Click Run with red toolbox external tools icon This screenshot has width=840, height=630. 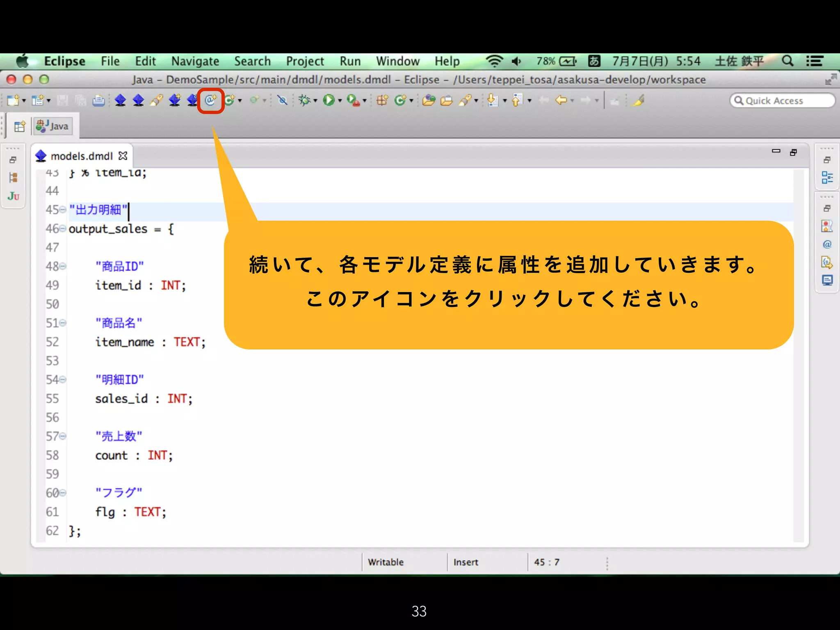[353, 100]
